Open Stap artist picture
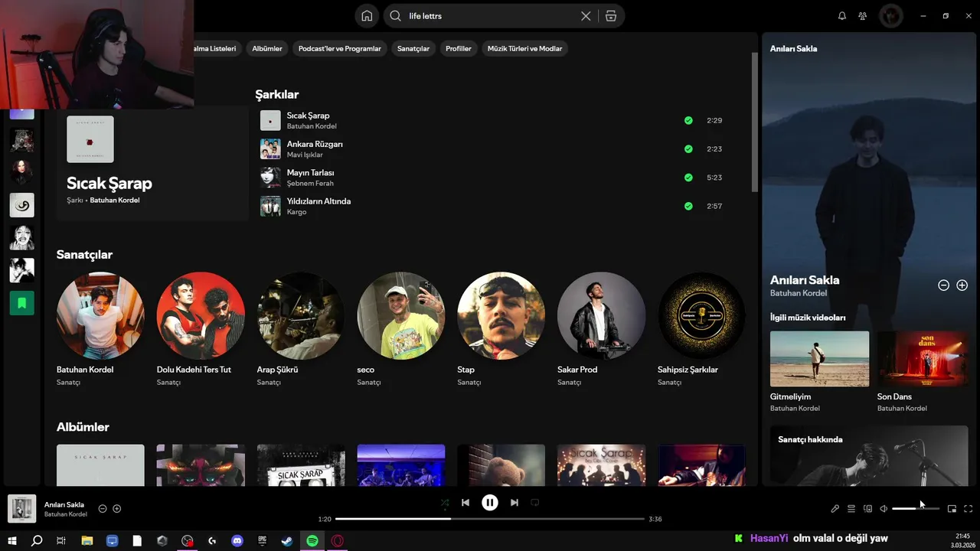Screen dimensions: 980x551 [501, 316]
